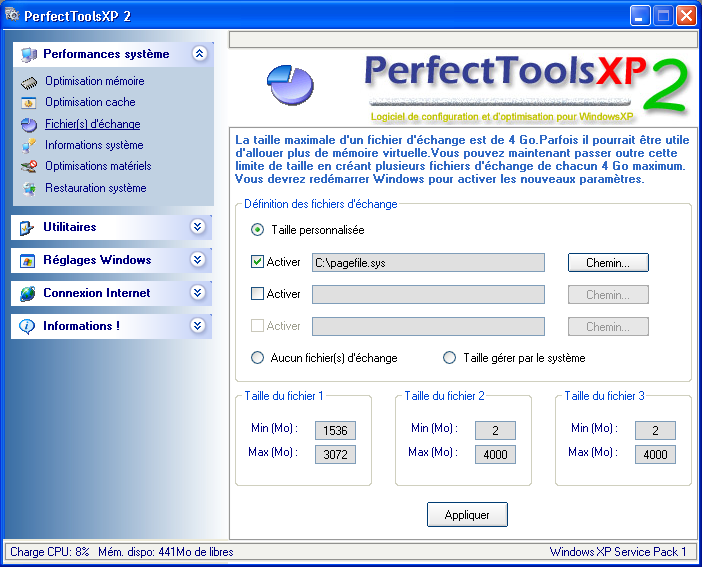Select Taille personnalisée radio button
The height and width of the screenshot is (567, 702).
point(257,230)
